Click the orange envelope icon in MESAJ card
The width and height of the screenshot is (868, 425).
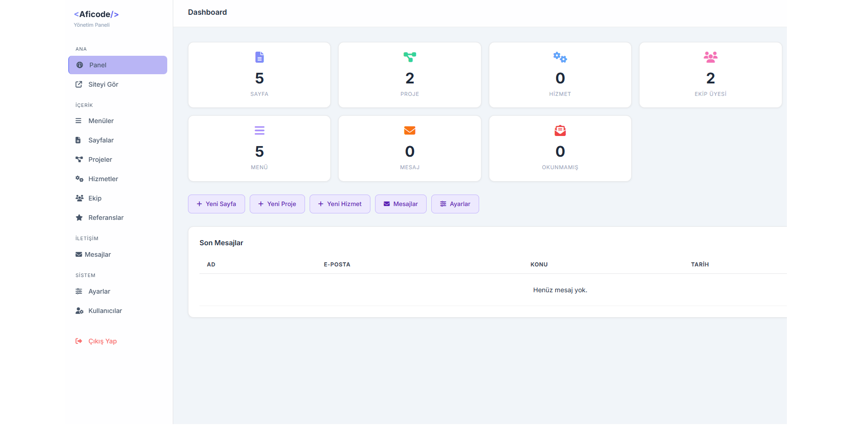coord(410,130)
